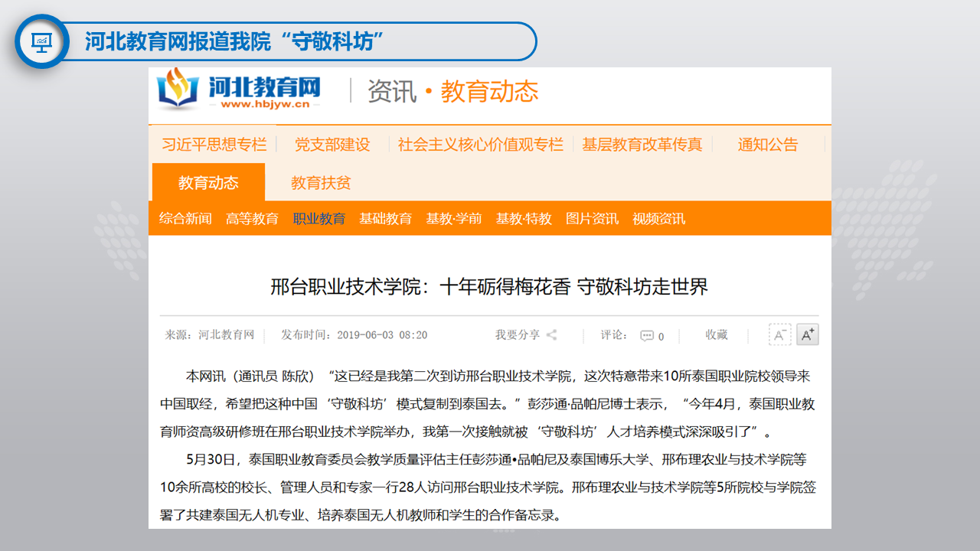Select the 通知公告 tab
This screenshot has height=551, width=980.
click(x=767, y=145)
